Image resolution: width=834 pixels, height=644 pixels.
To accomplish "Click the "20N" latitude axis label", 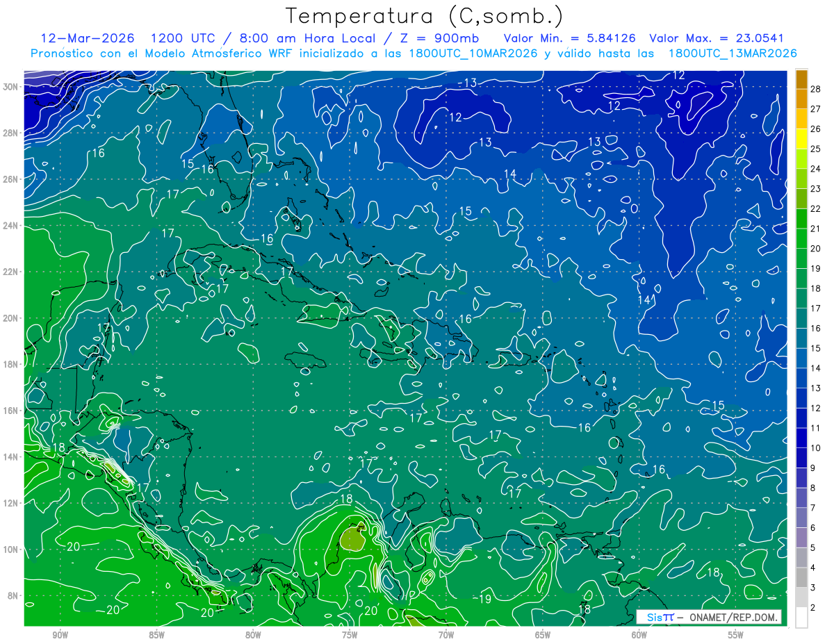I will pyautogui.click(x=10, y=318).
